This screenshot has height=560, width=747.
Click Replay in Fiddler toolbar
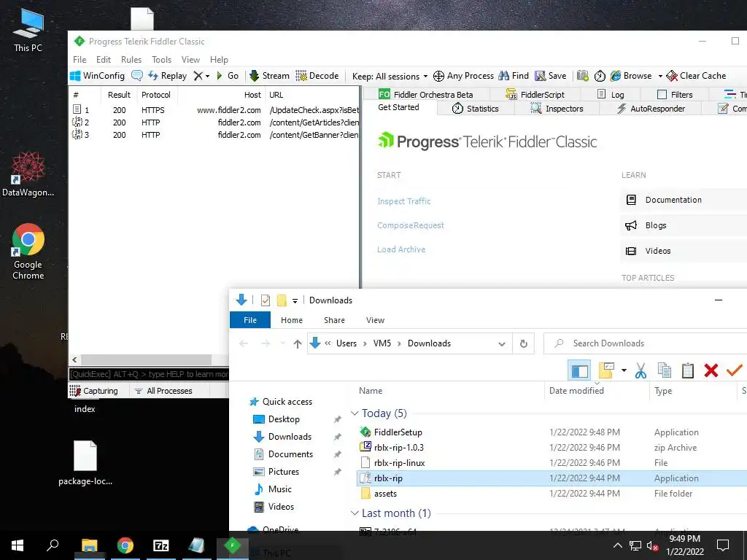[167, 76]
